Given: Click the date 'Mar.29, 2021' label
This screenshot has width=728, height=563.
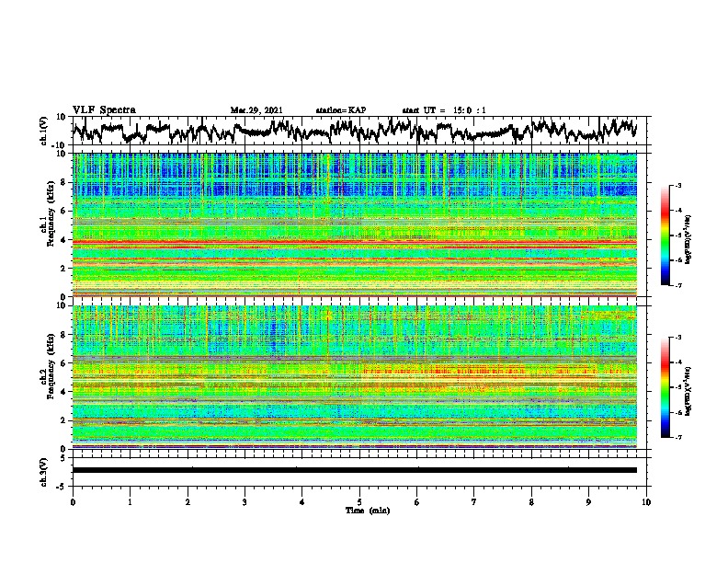Looking at the screenshot, I should click(x=256, y=110).
